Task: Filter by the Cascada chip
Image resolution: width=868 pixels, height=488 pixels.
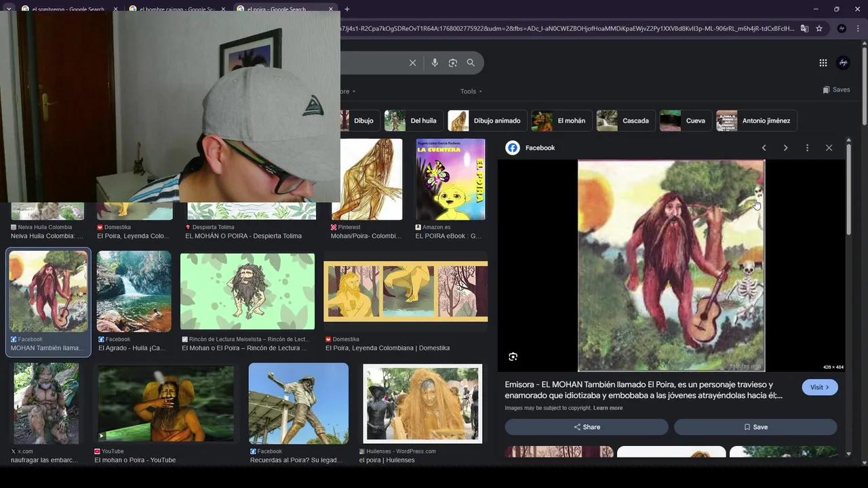Action: 626,121
